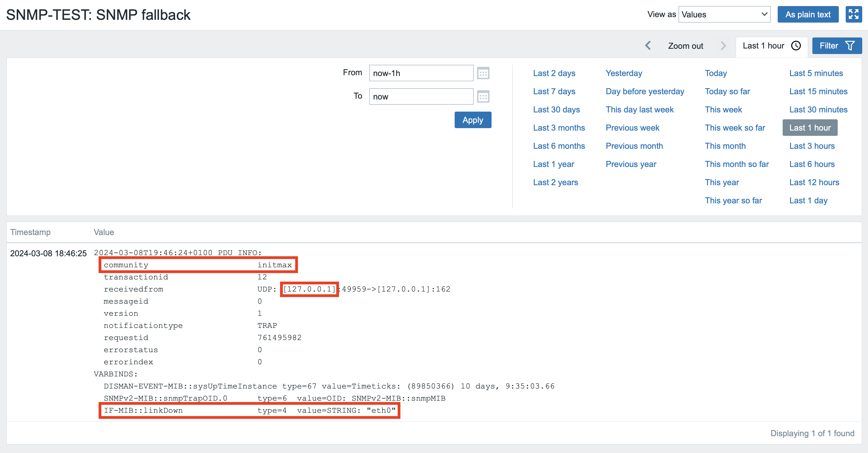The image size is (868, 453).
Task: Toggle the Filter tab with funnel icon
Action: (836, 46)
